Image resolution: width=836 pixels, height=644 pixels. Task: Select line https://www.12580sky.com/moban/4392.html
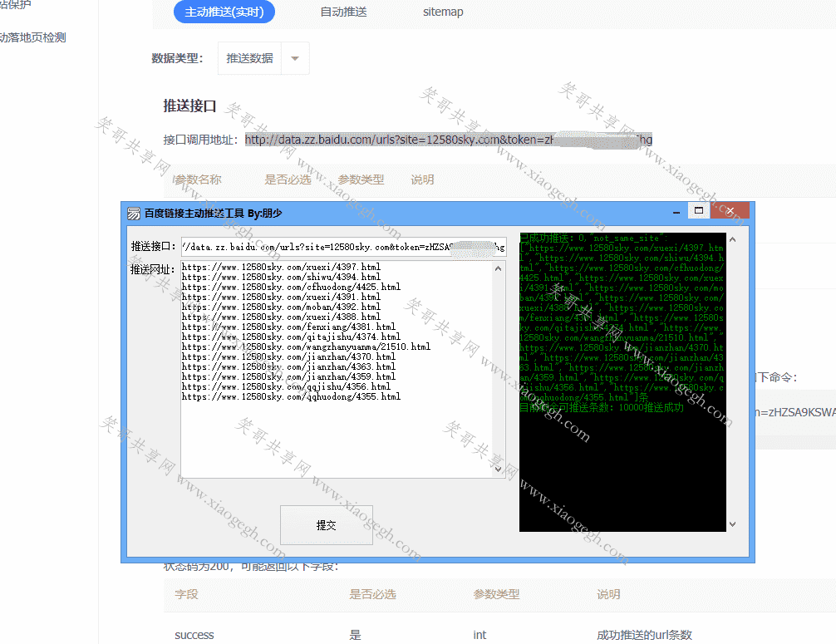coord(281,307)
